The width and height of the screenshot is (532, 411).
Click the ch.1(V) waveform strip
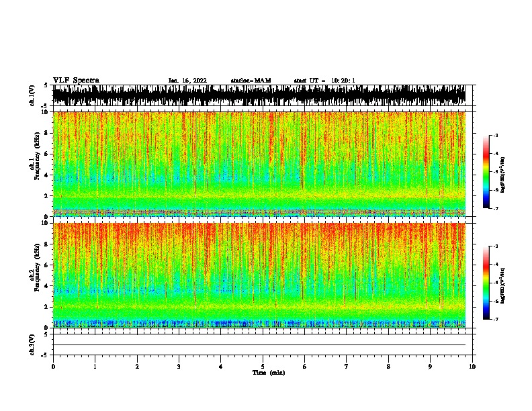coord(259,95)
